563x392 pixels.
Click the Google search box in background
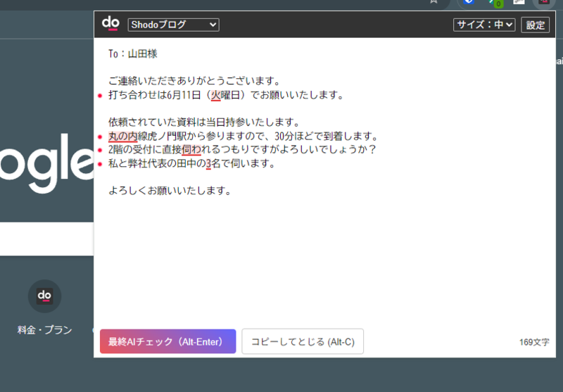[x=46, y=239]
